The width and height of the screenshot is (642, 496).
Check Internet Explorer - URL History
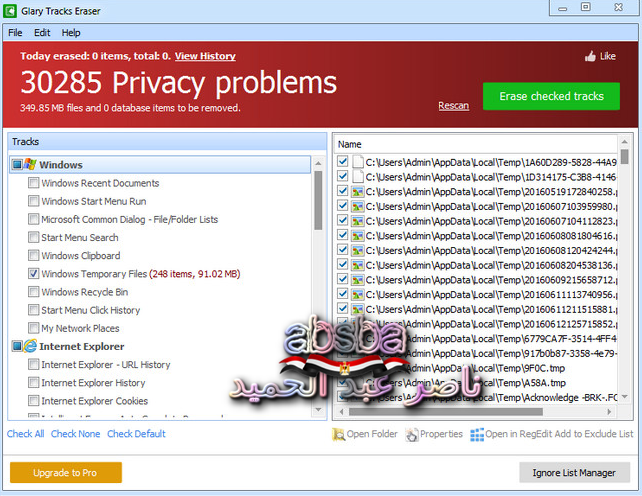tap(34, 364)
